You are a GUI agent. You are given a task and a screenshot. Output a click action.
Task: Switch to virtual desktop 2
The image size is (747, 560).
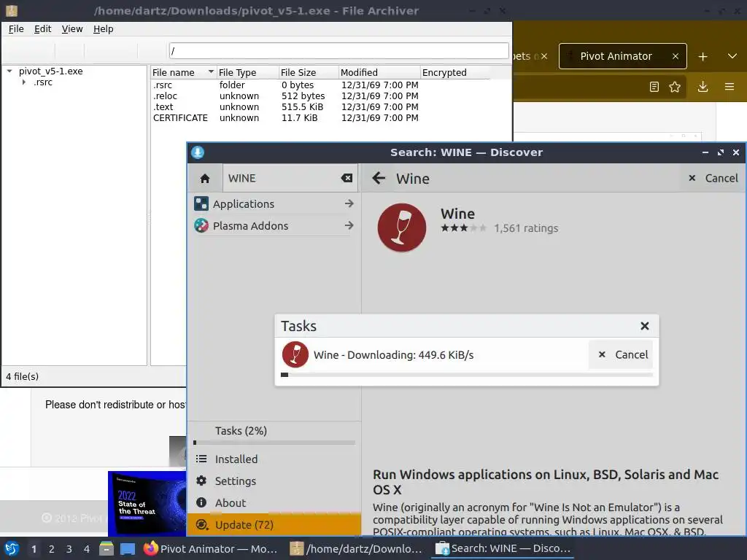click(52, 549)
